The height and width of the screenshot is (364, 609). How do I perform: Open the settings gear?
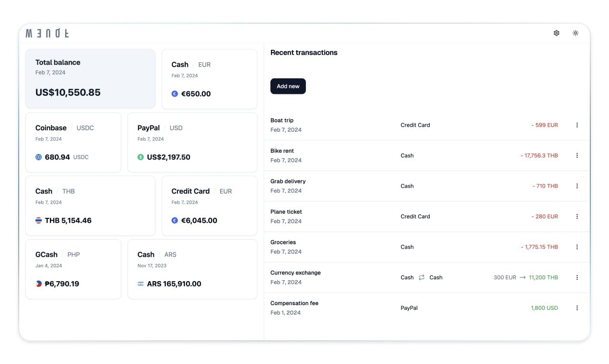pyautogui.click(x=556, y=33)
